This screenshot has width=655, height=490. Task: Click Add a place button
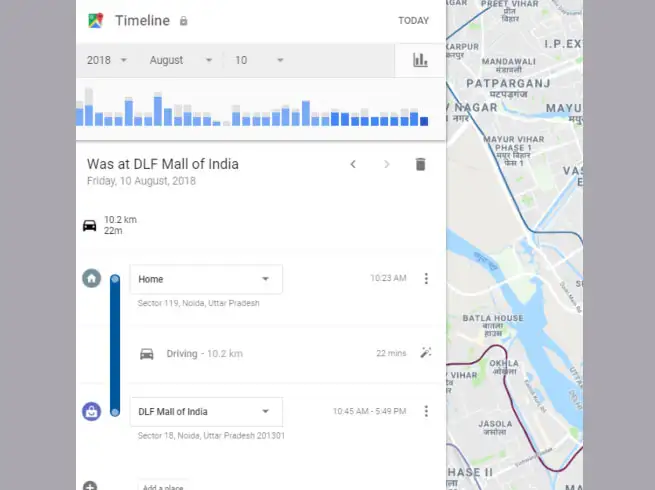[162, 487]
